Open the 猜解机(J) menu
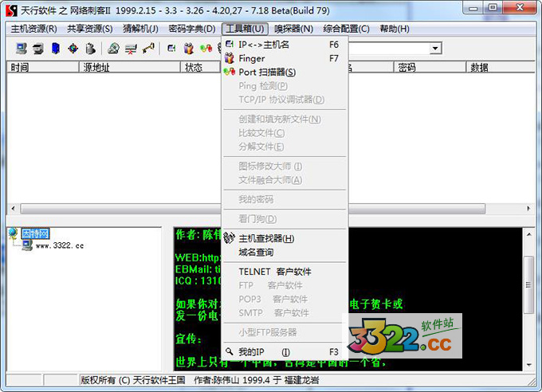 141,29
